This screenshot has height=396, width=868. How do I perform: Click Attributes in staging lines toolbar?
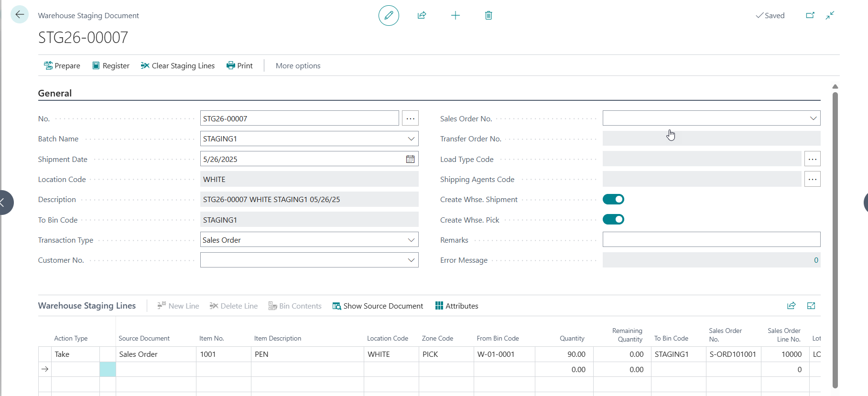[456, 306]
